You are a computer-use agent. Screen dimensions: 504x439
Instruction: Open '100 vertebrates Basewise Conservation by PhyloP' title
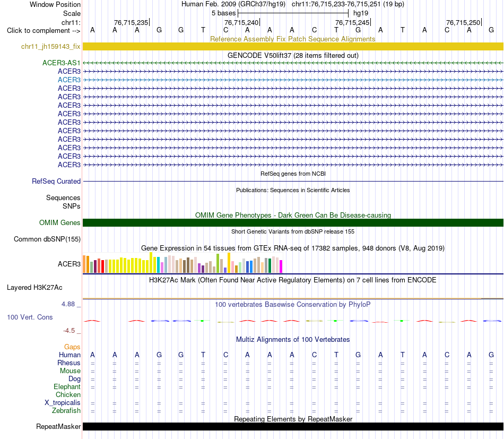point(293,304)
